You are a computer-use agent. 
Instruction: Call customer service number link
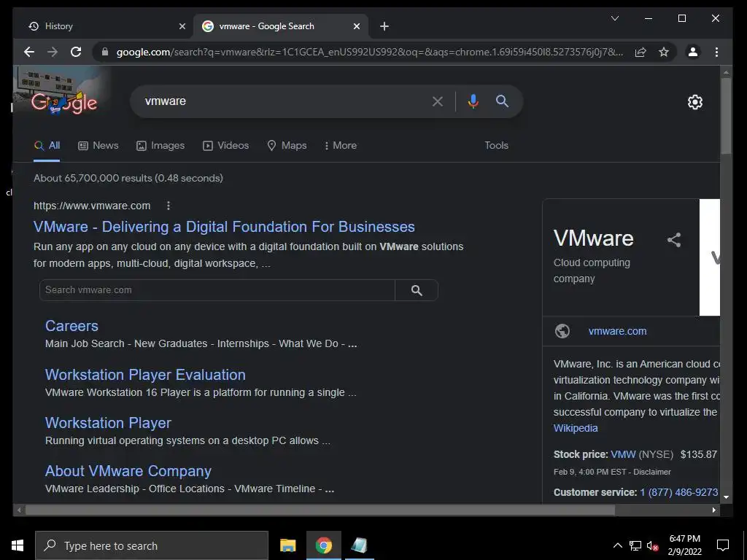(679, 492)
